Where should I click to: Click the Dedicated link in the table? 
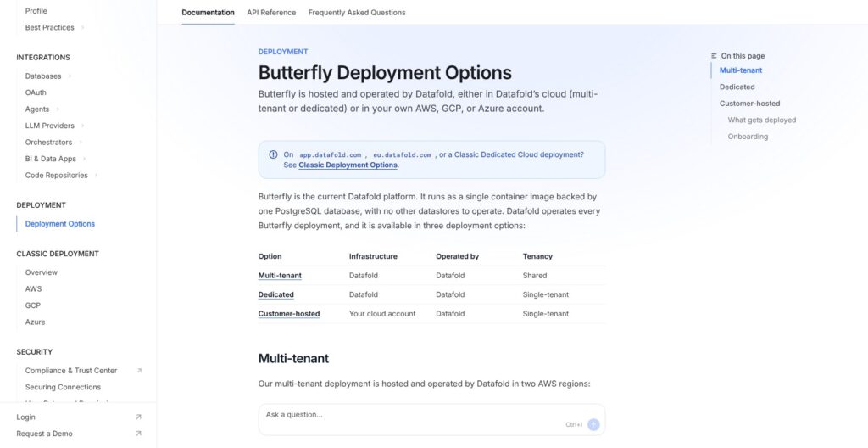275,294
